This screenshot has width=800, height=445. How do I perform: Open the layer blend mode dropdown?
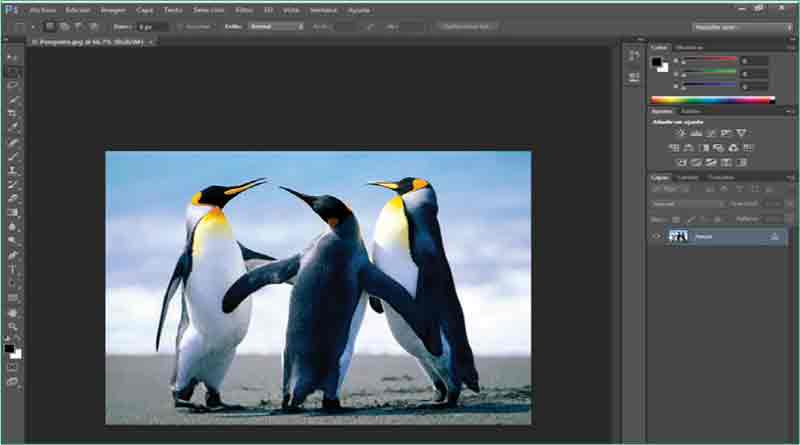coord(687,204)
